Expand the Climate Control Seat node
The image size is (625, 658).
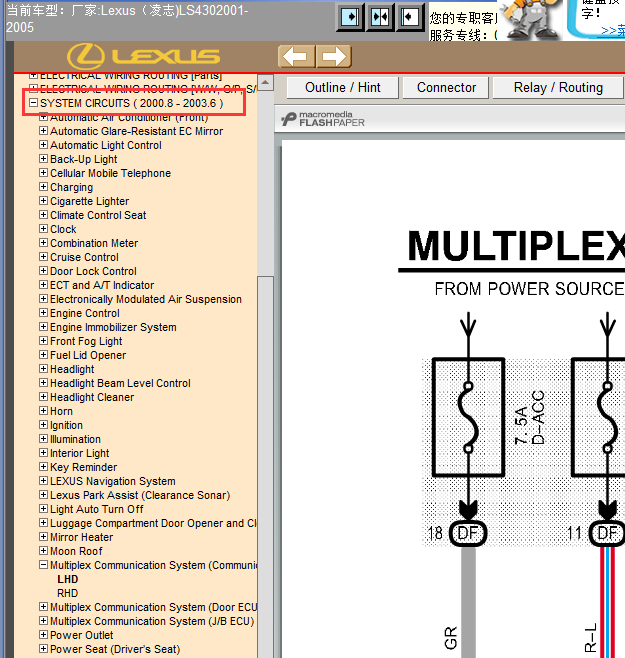43,215
